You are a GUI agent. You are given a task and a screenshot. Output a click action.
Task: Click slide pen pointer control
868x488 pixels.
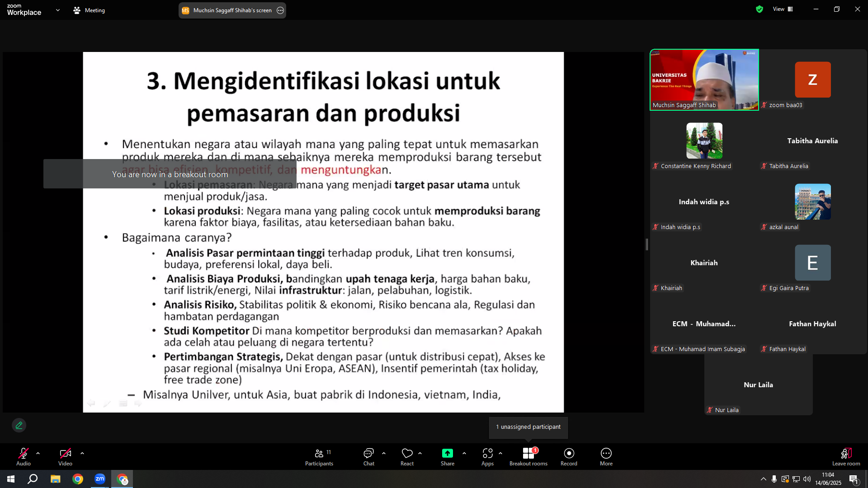[x=107, y=403]
